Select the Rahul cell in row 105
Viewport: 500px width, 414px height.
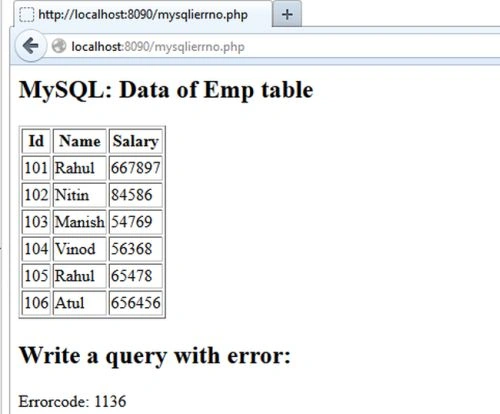(80, 276)
